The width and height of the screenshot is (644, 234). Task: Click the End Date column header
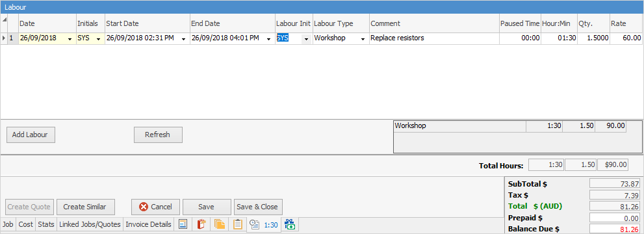233,24
